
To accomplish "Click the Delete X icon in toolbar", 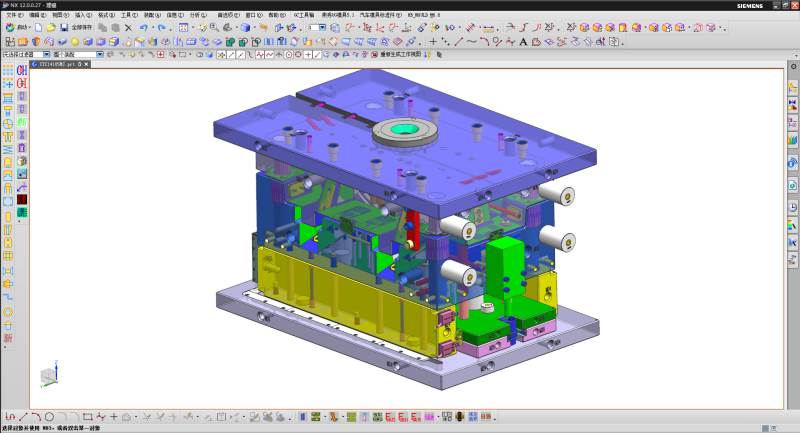I will coord(128,28).
